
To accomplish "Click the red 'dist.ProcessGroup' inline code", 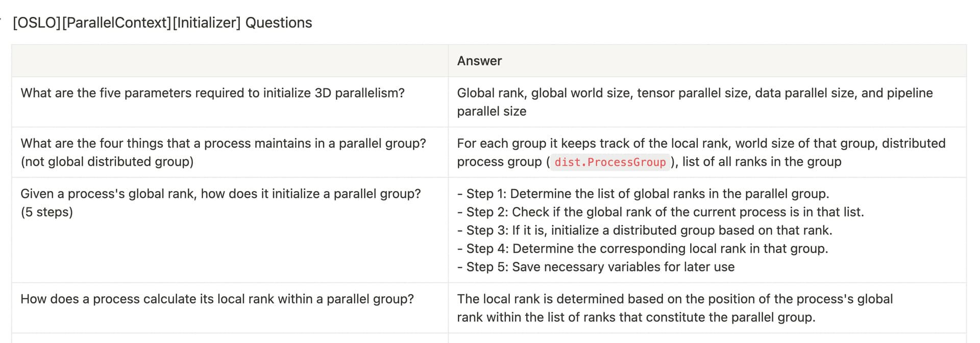I will tap(610, 162).
